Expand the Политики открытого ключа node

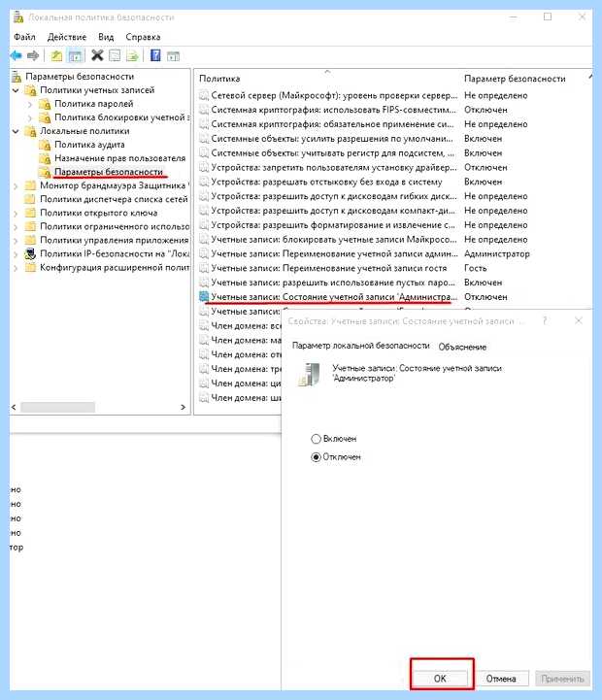coord(17,214)
